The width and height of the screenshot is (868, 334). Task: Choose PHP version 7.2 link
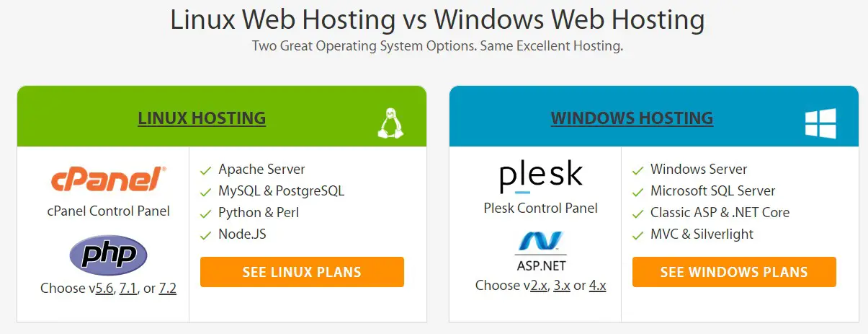coord(168,289)
